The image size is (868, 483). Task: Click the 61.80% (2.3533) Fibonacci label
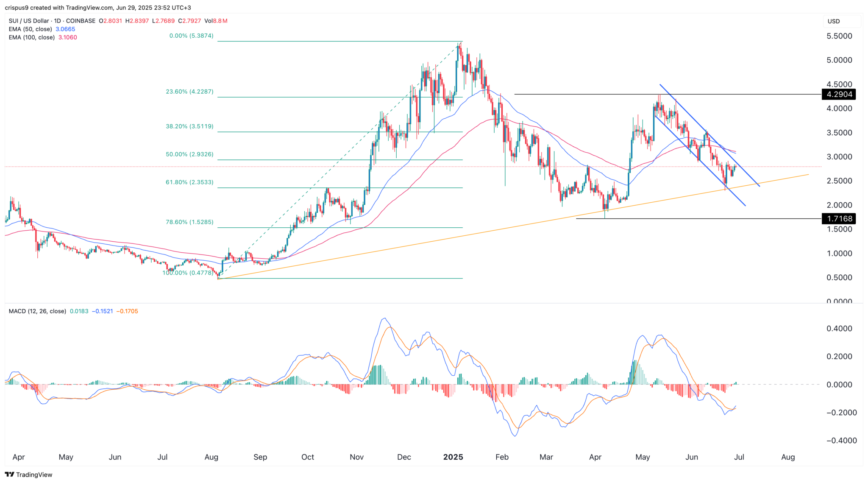189,182
